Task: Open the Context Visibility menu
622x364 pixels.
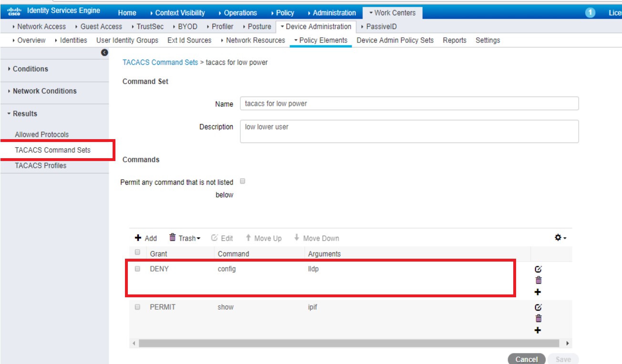Action: [177, 13]
